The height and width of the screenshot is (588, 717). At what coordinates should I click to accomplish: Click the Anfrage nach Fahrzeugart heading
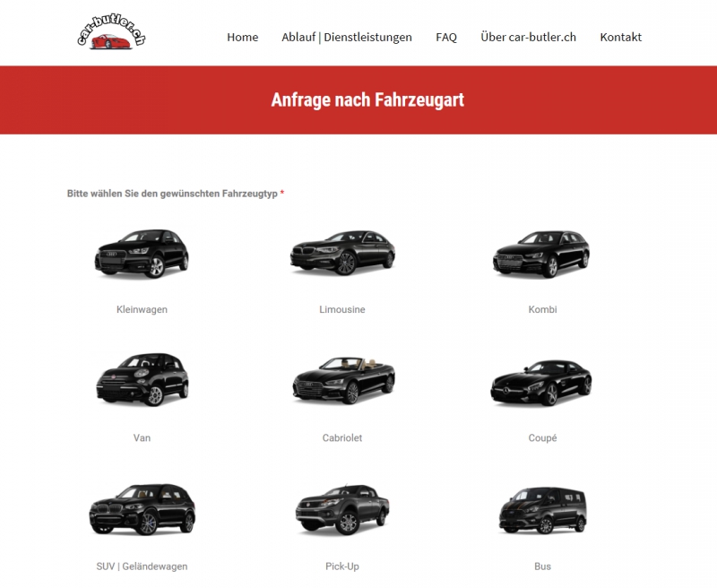coord(367,100)
